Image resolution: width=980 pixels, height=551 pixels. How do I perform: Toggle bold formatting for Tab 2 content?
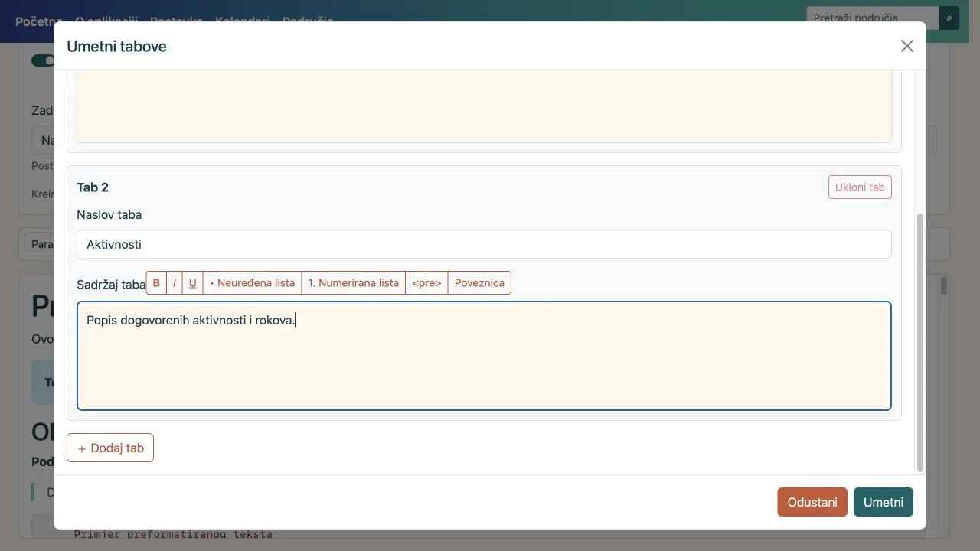[x=156, y=283]
